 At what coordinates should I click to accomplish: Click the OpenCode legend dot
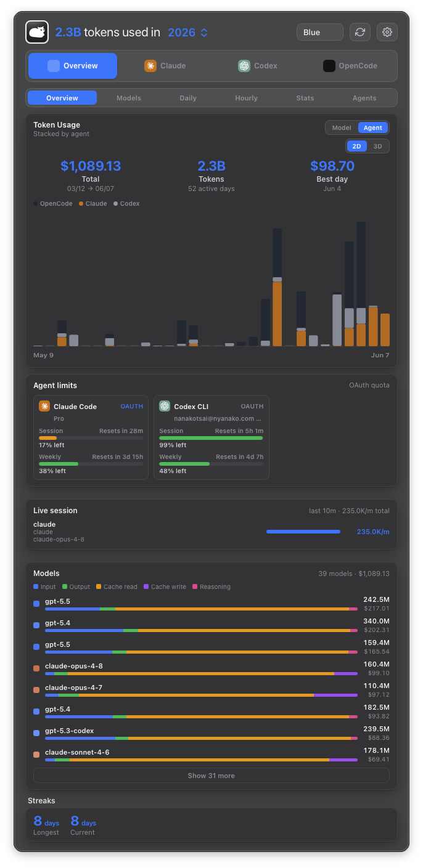(x=35, y=204)
